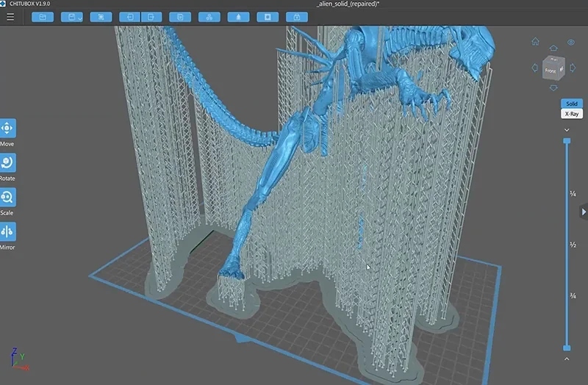Viewport: 588px width, 385px height.
Task: Toggle the eye visibility icon
Action: point(571,43)
